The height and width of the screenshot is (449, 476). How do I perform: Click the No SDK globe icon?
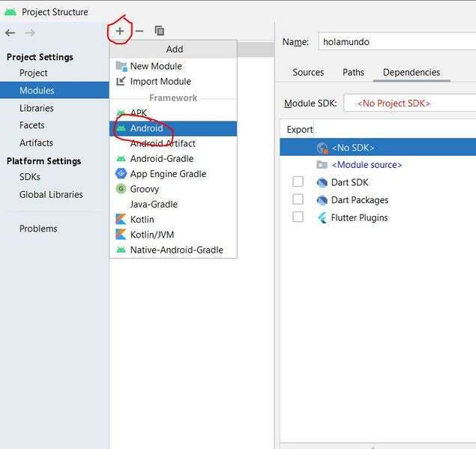tap(322, 148)
